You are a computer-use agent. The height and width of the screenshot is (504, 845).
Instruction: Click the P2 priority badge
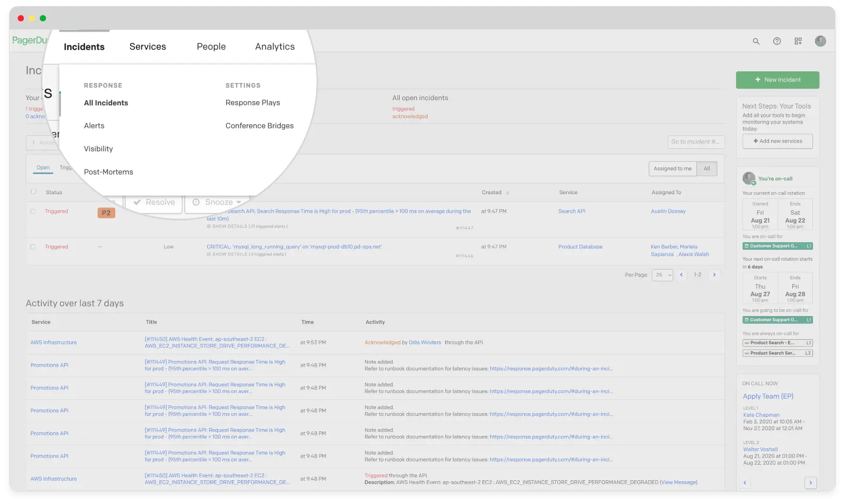[106, 213]
